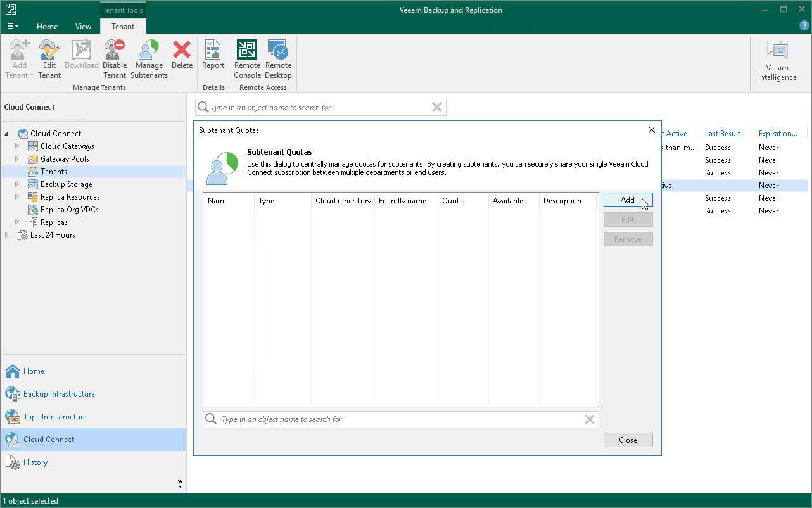
Task: Launch Remote Desktop from the ribbon
Action: pyautogui.click(x=278, y=59)
